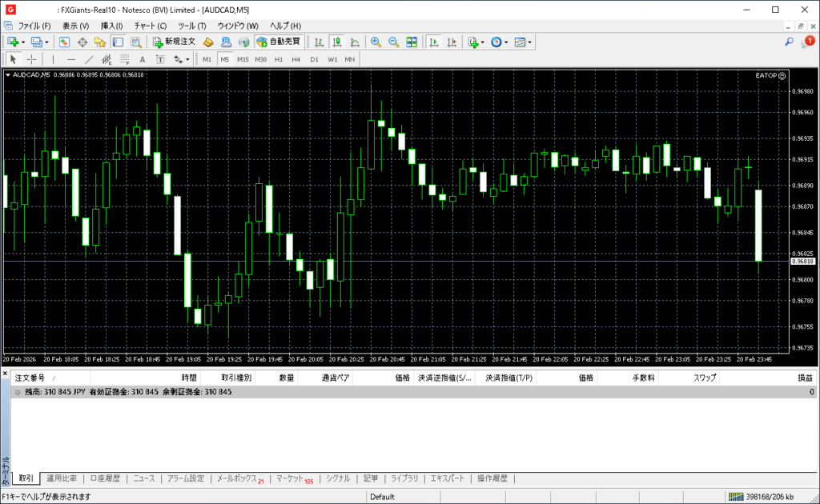The width and height of the screenshot is (820, 504).
Task: Click the 損益 column header
Action: click(x=805, y=378)
